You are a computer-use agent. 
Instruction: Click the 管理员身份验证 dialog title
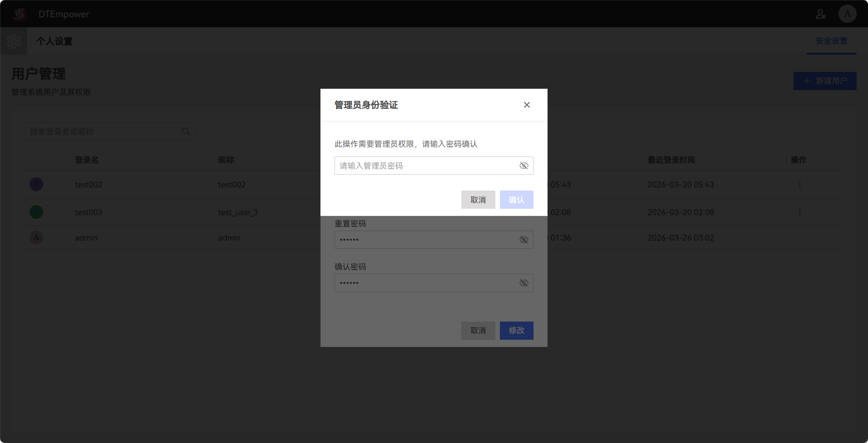click(x=366, y=105)
